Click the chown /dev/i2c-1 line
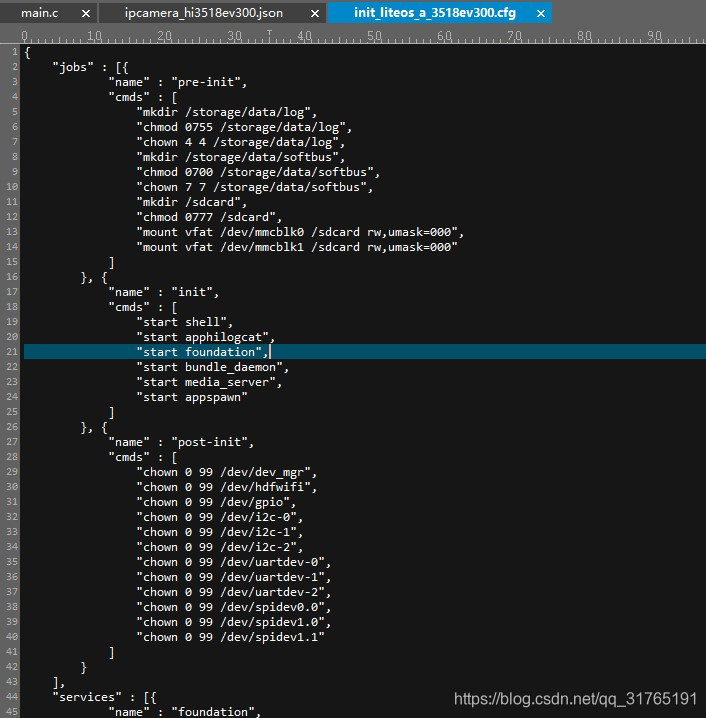 click(x=220, y=532)
